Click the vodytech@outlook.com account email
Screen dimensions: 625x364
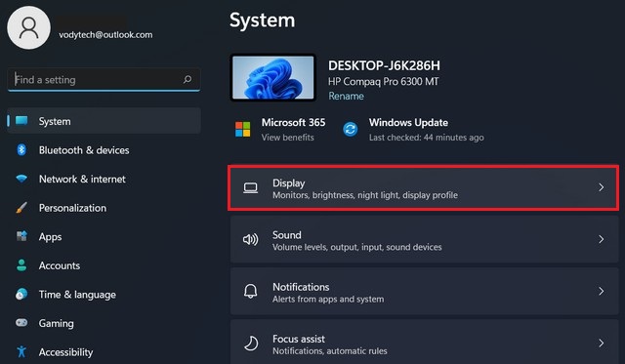click(105, 35)
